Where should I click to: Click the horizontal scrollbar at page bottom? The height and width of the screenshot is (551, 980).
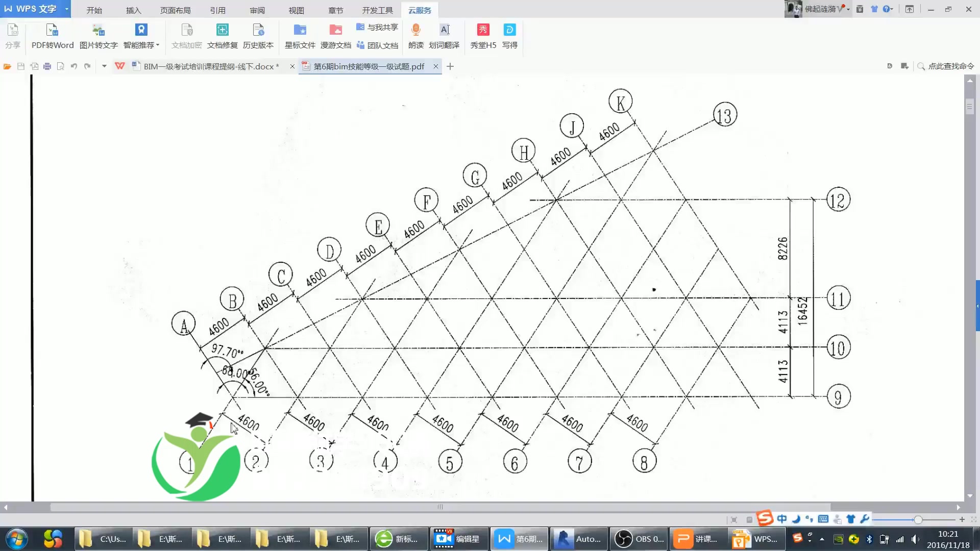pos(439,507)
